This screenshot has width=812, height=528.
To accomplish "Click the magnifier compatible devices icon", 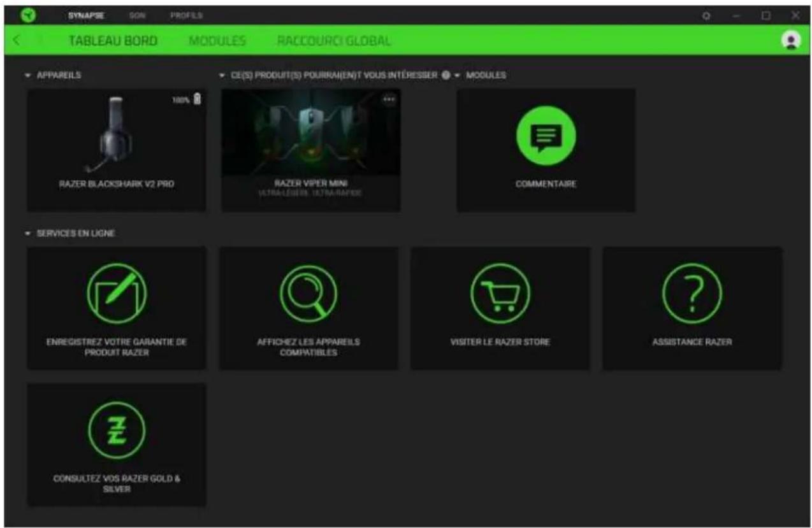I will [308, 294].
